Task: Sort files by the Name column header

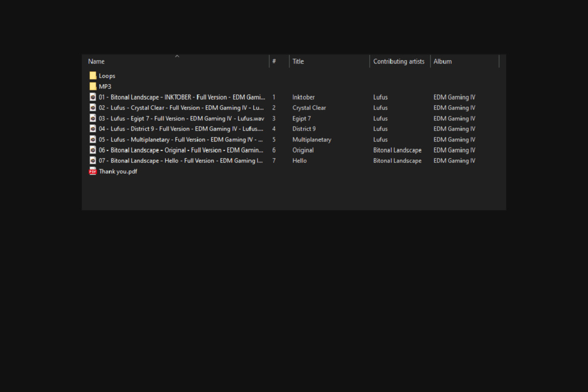Action: (x=97, y=61)
